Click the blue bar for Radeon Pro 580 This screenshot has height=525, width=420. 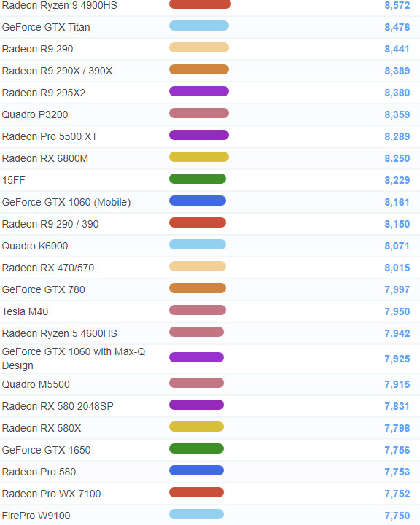pos(196,470)
